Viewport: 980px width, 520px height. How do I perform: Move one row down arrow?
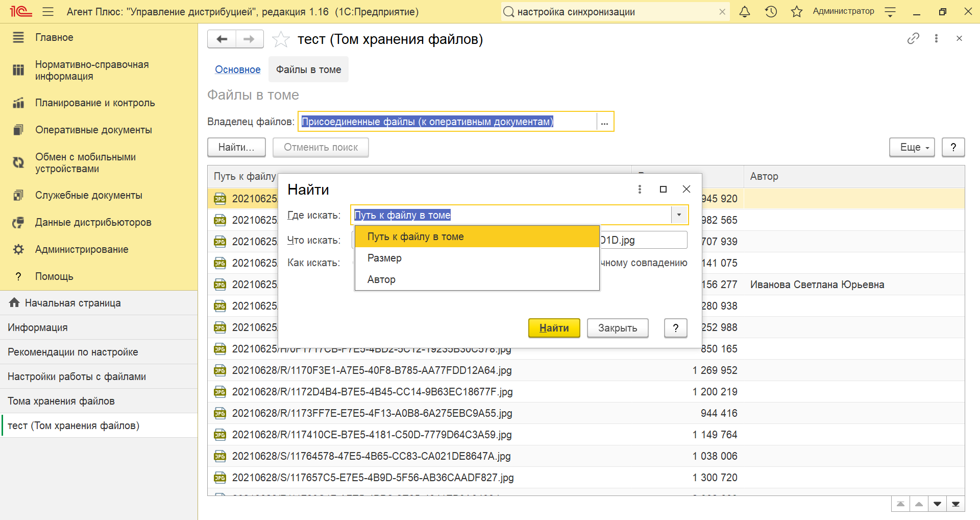937,504
